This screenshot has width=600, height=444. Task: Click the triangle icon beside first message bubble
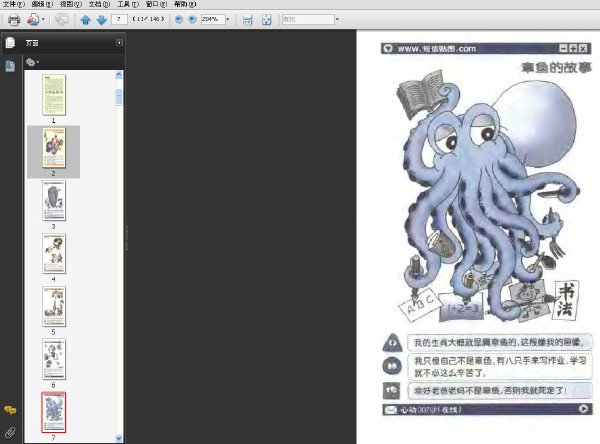click(392, 342)
